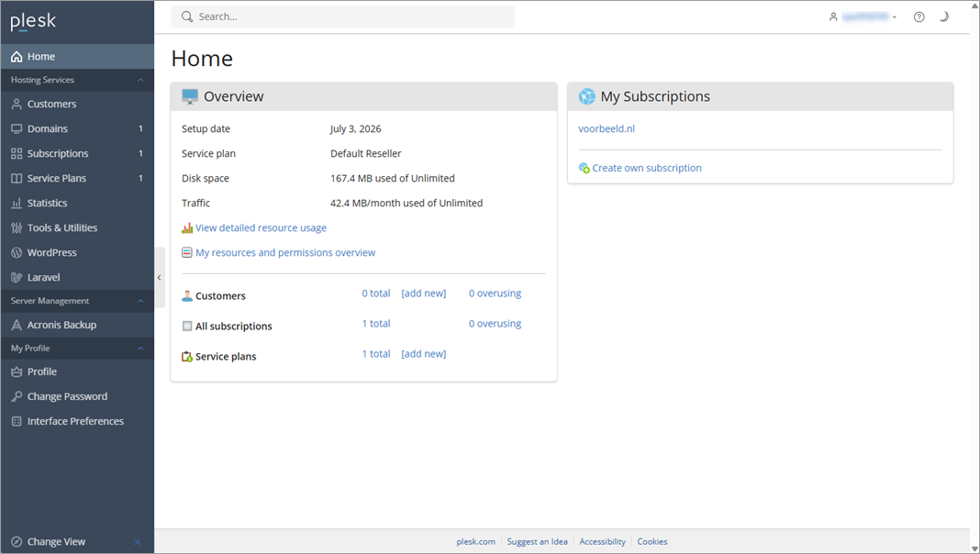
Task: Click the Profile icon in sidebar
Action: point(17,371)
